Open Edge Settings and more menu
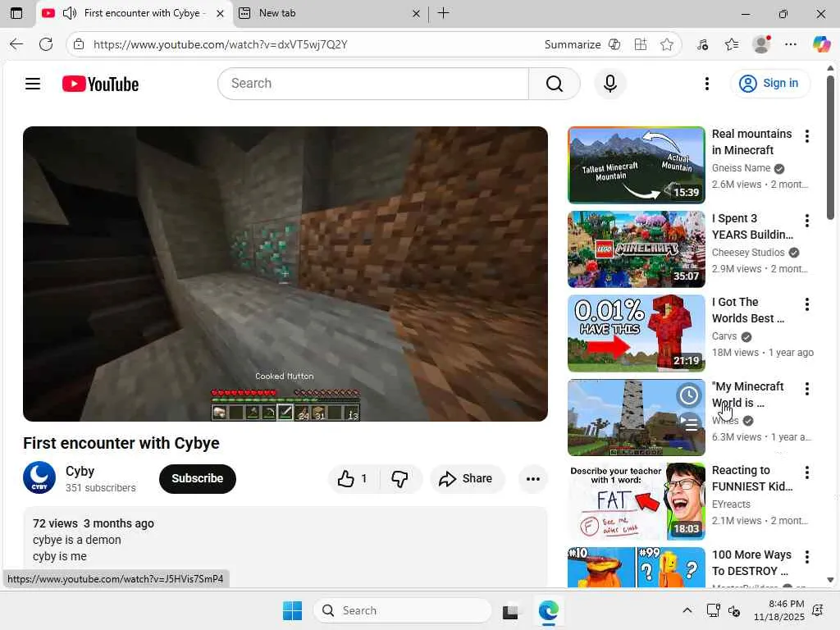Viewport: 840px width, 630px height. pyautogui.click(x=791, y=44)
